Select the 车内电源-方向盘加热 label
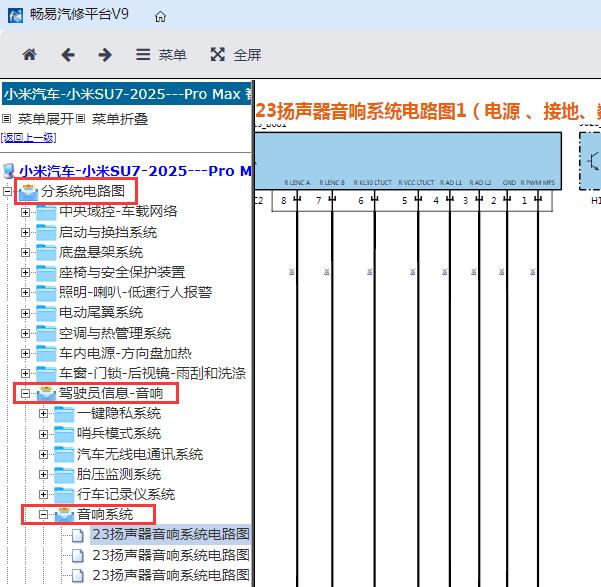 pyautogui.click(x=125, y=353)
